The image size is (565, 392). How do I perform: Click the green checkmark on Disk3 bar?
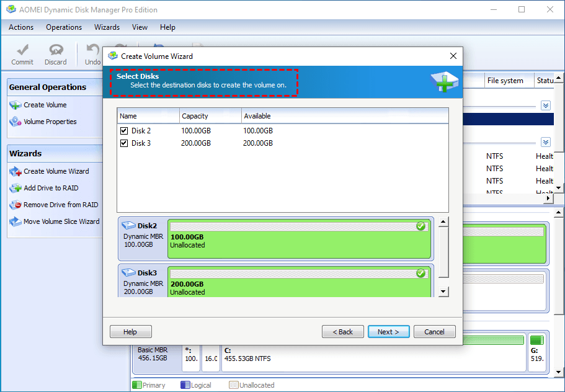tap(420, 274)
